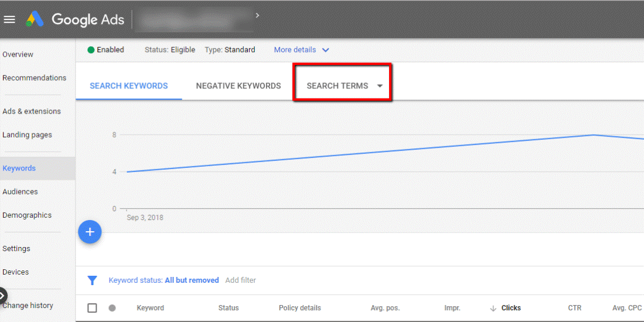Click the Sep 3, 2018 chart point
644x322 pixels.
(127, 172)
